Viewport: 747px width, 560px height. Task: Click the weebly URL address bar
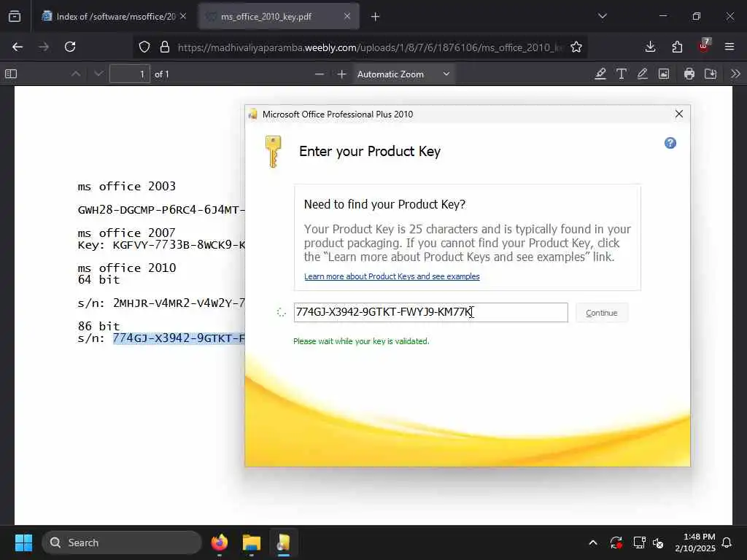(x=370, y=47)
